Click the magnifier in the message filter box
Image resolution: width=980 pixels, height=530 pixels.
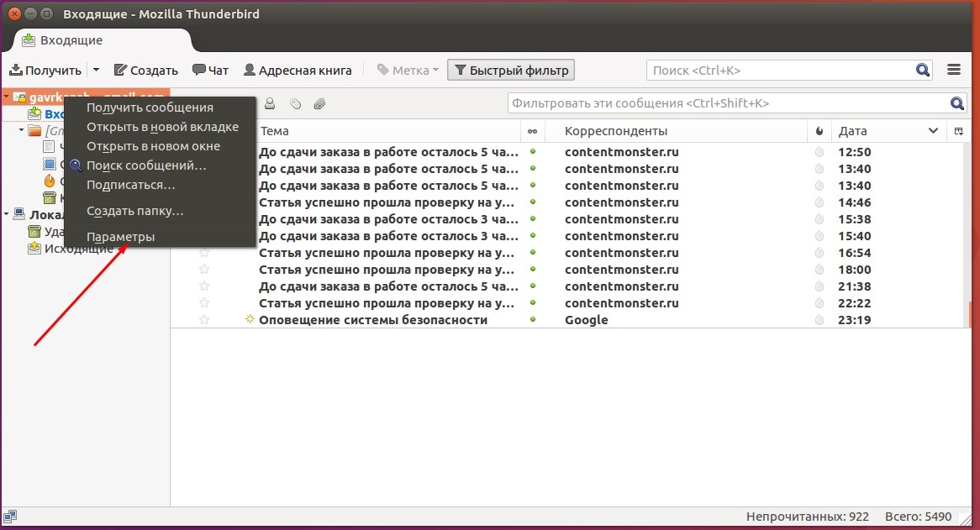[x=956, y=103]
